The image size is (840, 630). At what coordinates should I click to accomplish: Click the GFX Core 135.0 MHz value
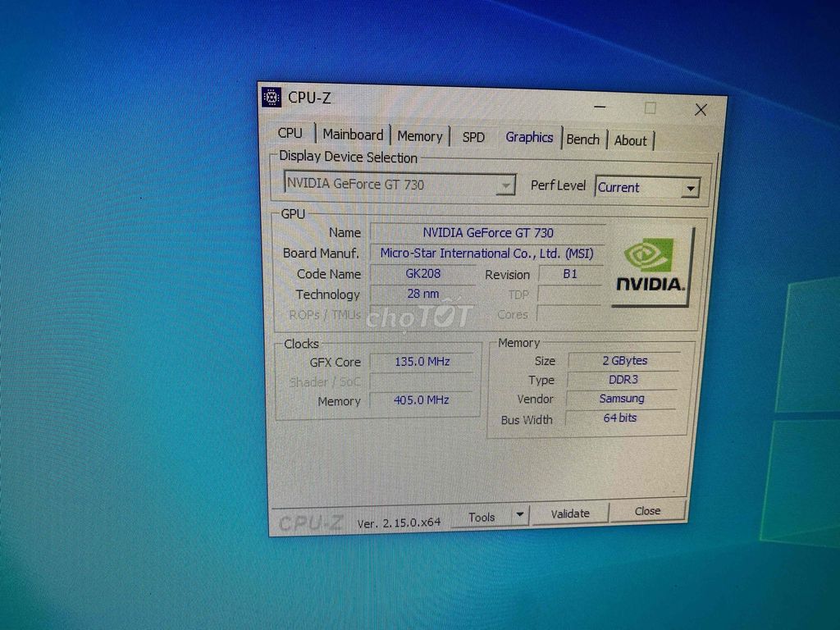coord(422,362)
